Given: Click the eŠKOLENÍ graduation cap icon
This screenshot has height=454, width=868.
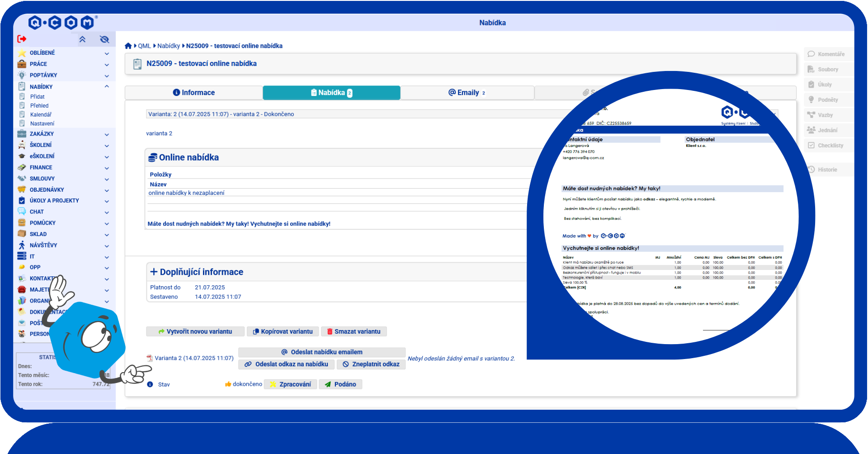Looking at the screenshot, I should (22, 156).
